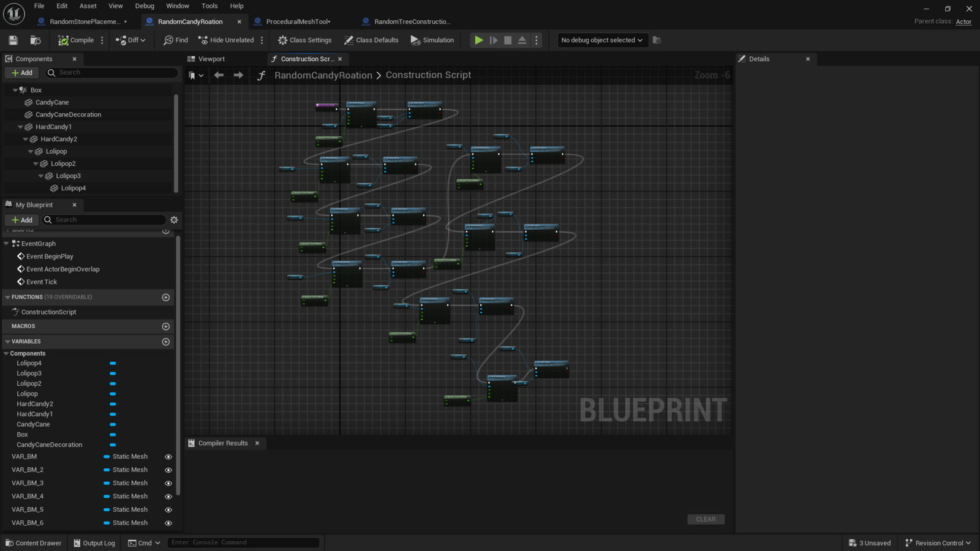Play the level in editor
The image size is (980, 551).
click(x=478, y=40)
